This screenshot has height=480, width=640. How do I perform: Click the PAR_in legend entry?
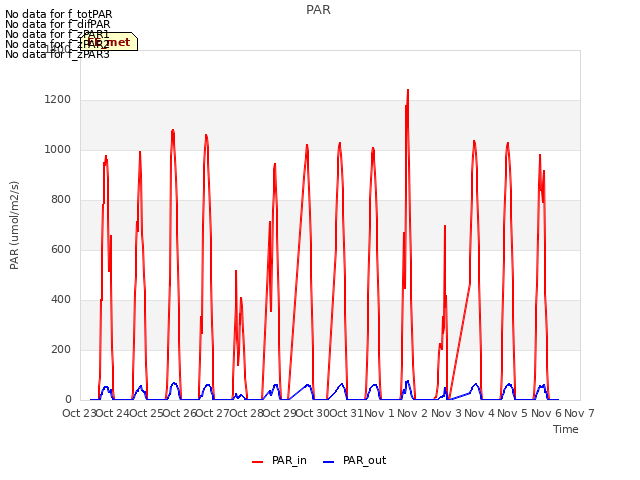coord(279,460)
